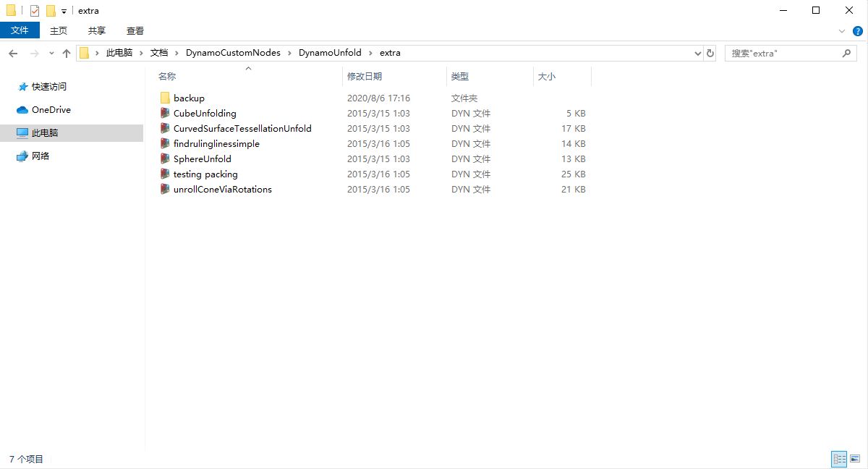
Task: Switch to large thumbnails view icon
Action: click(x=855, y=459)
